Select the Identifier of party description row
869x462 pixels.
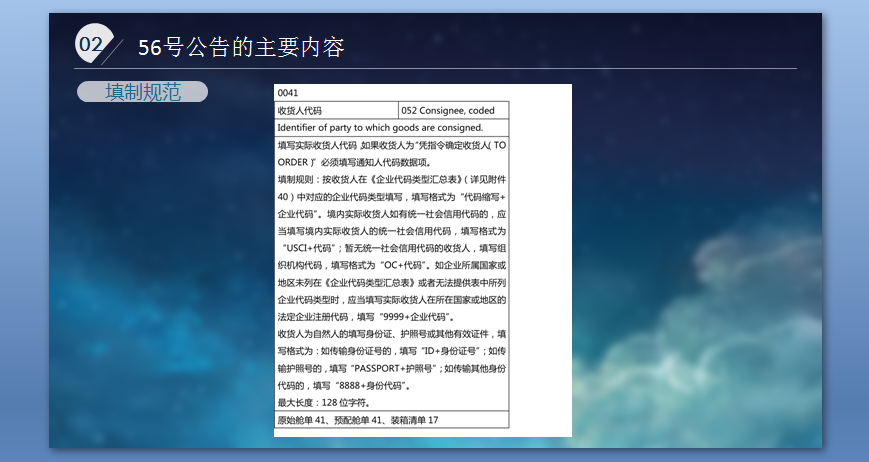pos(380,127)
